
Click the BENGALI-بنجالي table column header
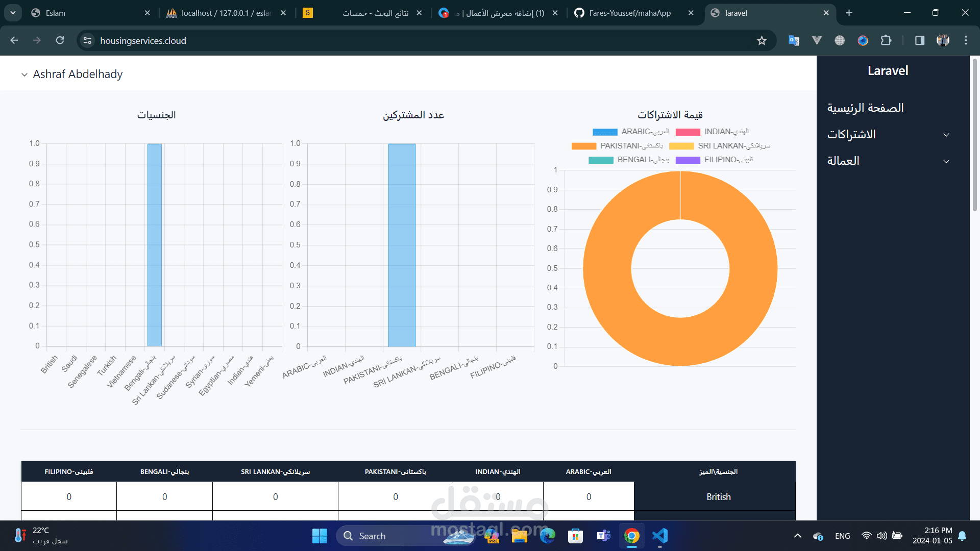coord(164,471)
